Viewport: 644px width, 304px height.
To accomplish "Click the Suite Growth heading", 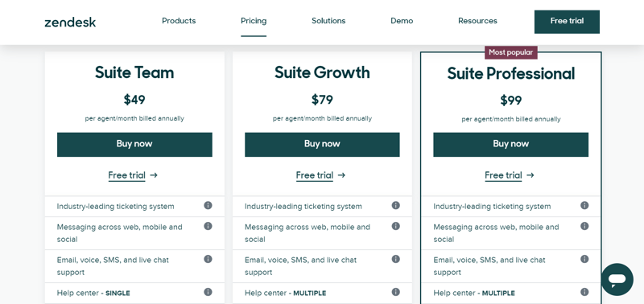I will tap(322, 72).
